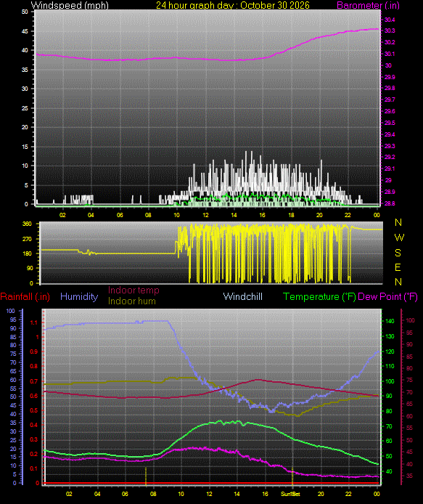Click the Indoor hum legend label

point(131,301)
